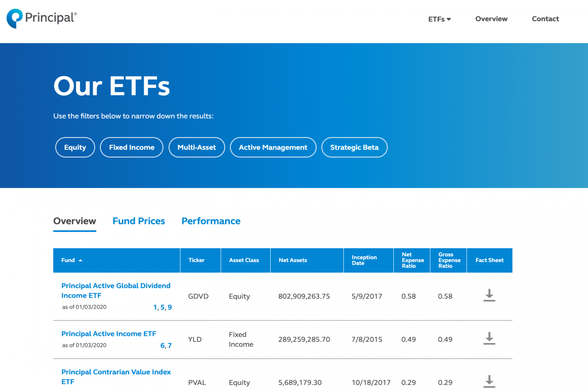Sort by Net Assets column header
Viewport: 588px width, 389px height.
pos(293,260)
